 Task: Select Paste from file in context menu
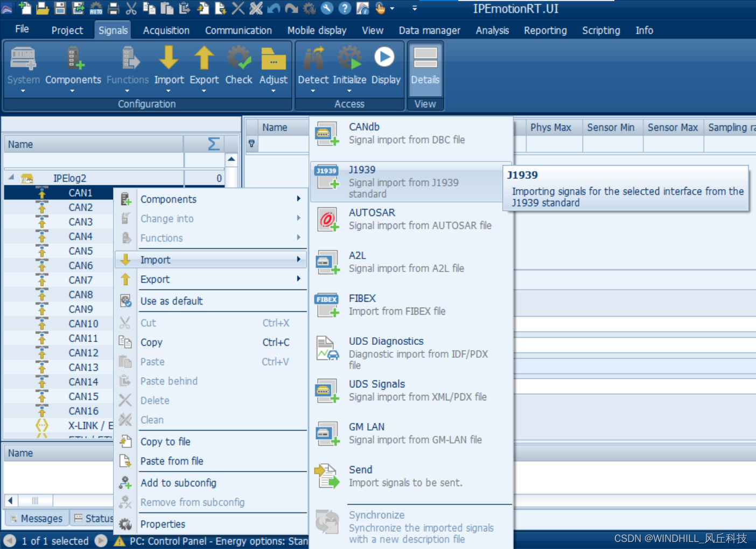click(x=211, y=461)
